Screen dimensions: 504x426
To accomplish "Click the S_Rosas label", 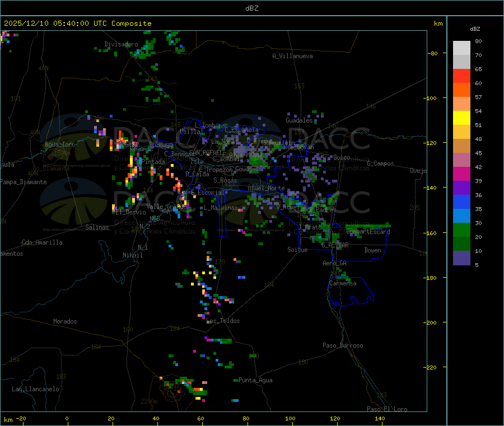I will [225, 180].
